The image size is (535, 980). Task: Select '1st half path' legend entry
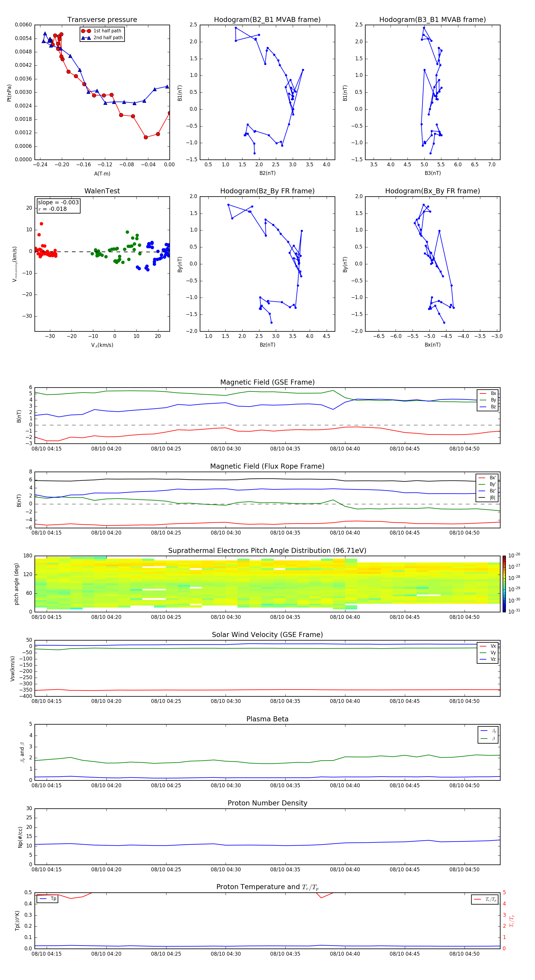pyautogui.click(x=102, y=31)
